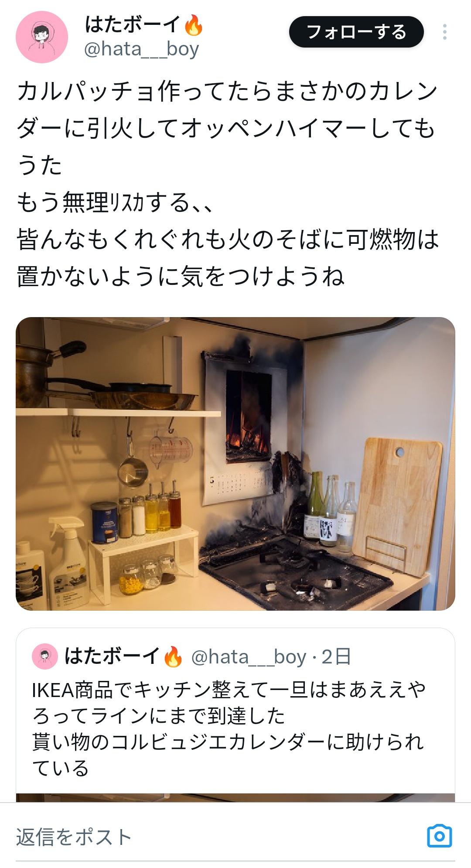Open the @hata__boy handle at top
Screen dimensions: 471x868
[141, 49]
